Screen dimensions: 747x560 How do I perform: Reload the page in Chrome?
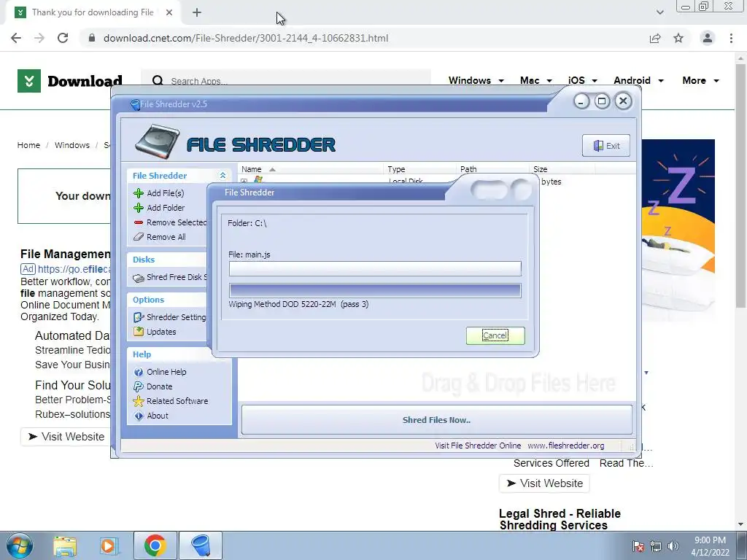click(x=63, y=38)
